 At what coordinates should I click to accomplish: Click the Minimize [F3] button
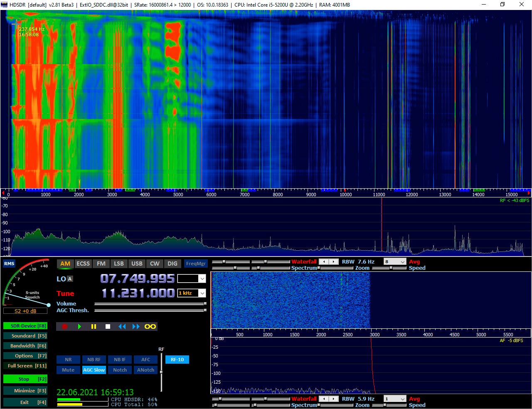click(25, 391)
